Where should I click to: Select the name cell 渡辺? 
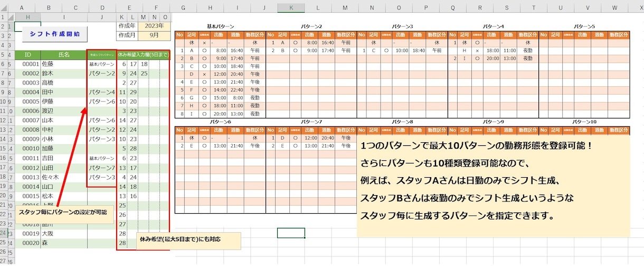click(64, 111)
